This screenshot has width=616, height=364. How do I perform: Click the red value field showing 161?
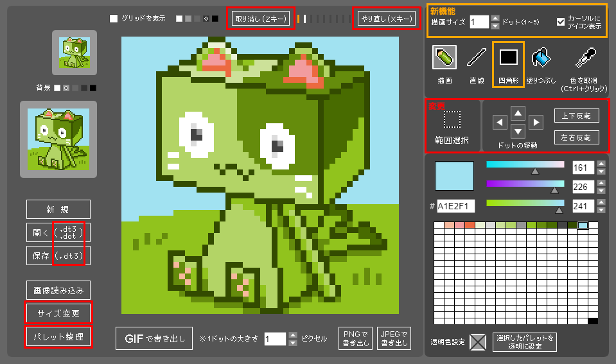coord(583,168)
